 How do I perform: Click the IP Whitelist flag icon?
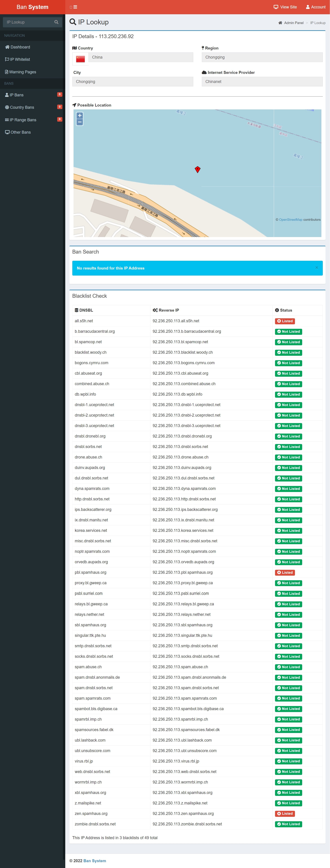[x=7, y=59]
